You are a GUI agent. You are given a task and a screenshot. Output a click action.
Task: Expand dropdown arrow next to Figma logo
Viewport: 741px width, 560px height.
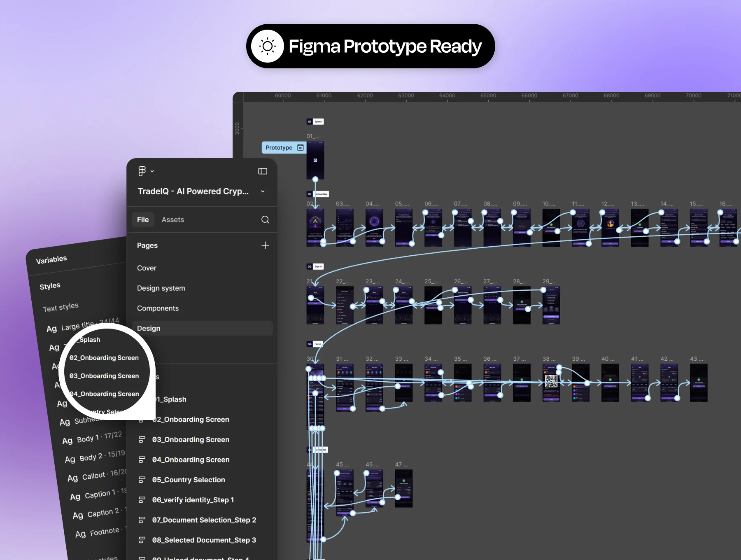click(152, 171)
